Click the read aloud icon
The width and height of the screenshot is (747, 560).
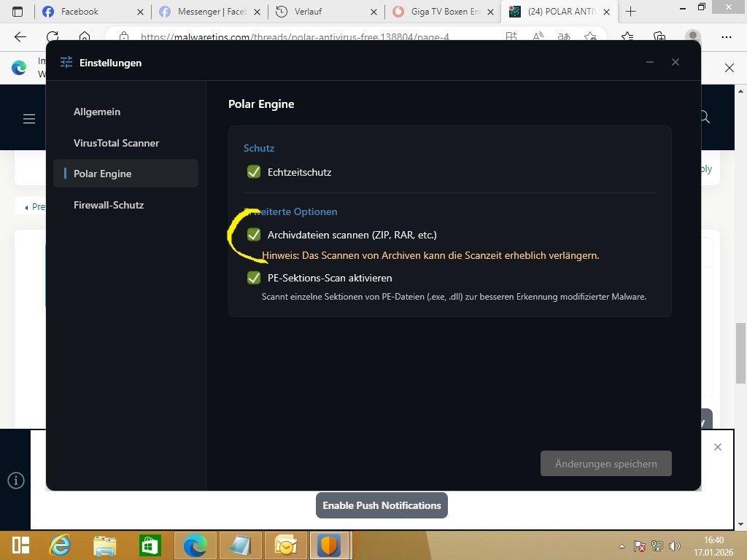[x=538, y=36]
